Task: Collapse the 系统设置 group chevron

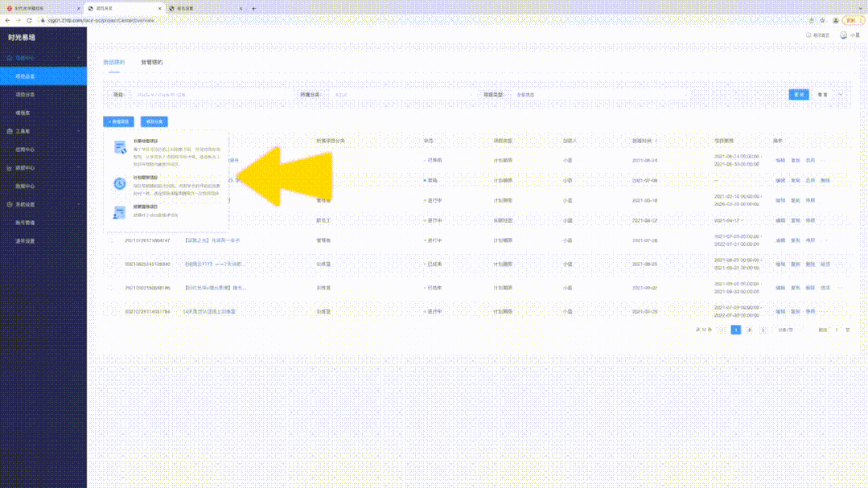Action: (78, 204)
